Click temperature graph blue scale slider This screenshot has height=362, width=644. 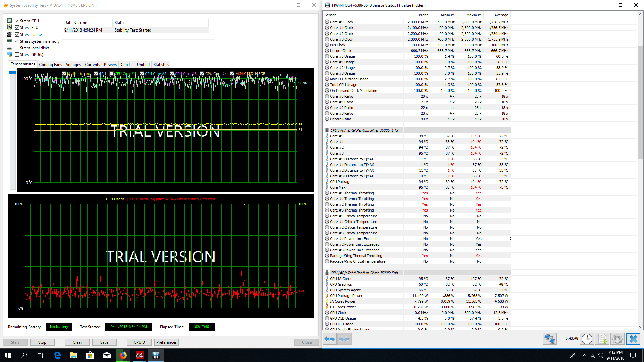(12, 72)
